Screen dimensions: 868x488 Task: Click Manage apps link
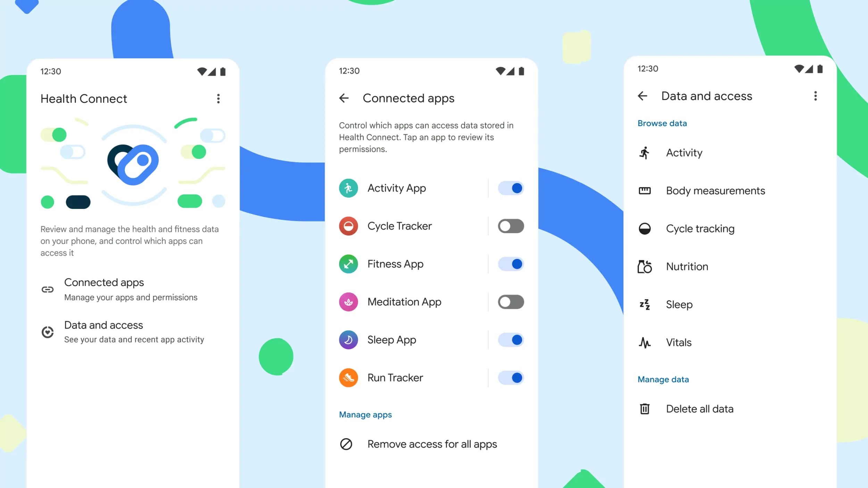pyautogui.click(x=366, y=414)
